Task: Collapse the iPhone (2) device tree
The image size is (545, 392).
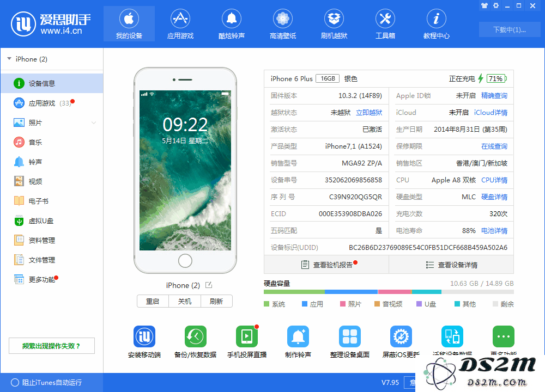Action: pyautogui.click(x=9, y=59)
